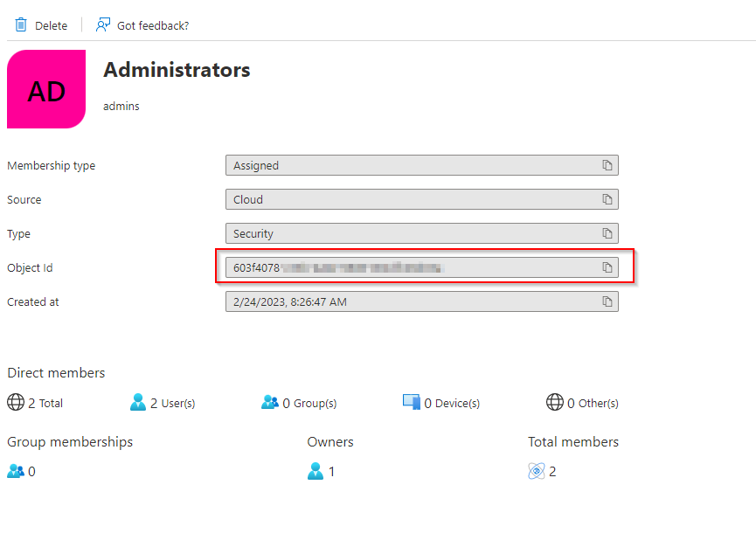Click the Got feedback person icon
This screenshot has width=756, height=547.
pyautogui.click(x=103, y=25)
